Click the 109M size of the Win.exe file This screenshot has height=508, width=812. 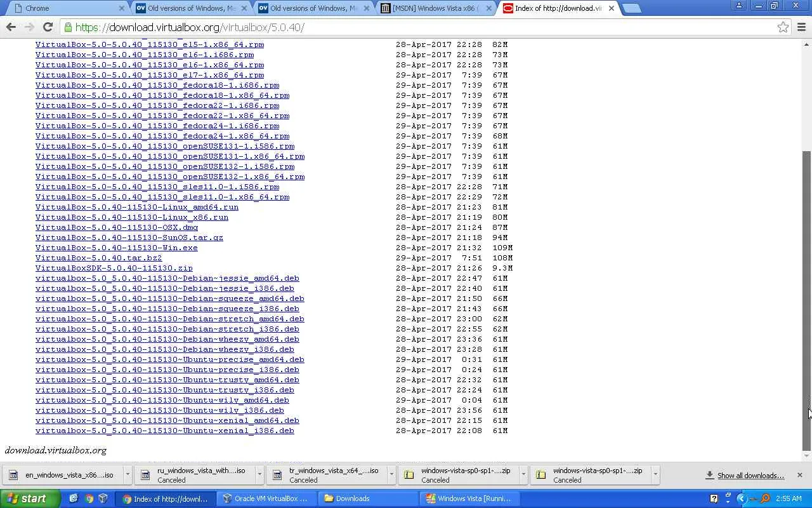[502, 248]
